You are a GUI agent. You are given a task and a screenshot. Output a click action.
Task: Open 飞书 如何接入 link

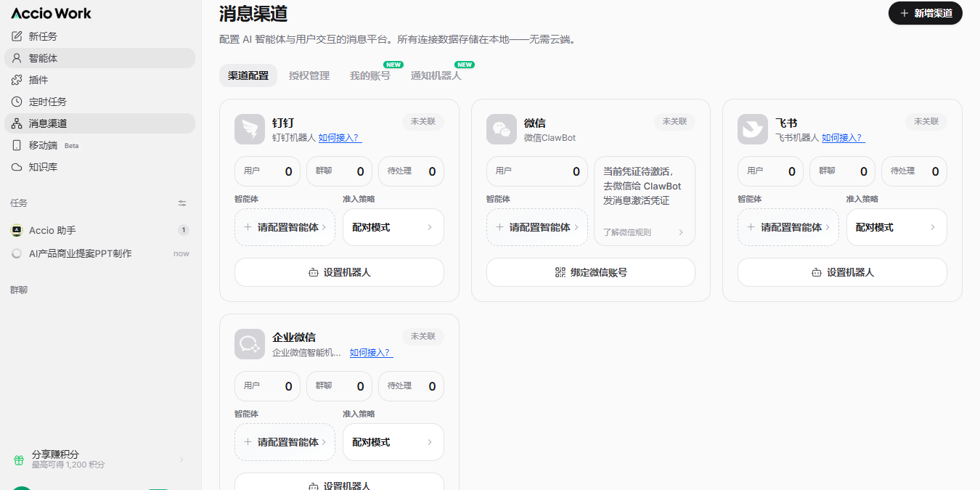pos(844,137)
